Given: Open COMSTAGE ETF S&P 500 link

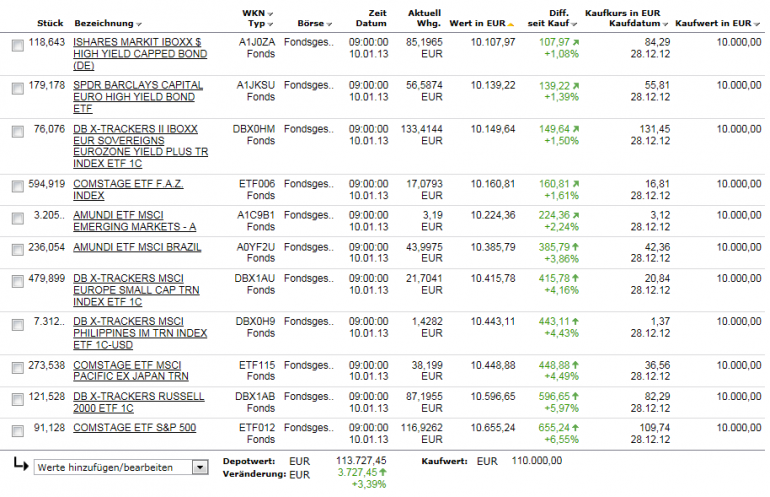Looking at the screenshot, I should [135, 428].
